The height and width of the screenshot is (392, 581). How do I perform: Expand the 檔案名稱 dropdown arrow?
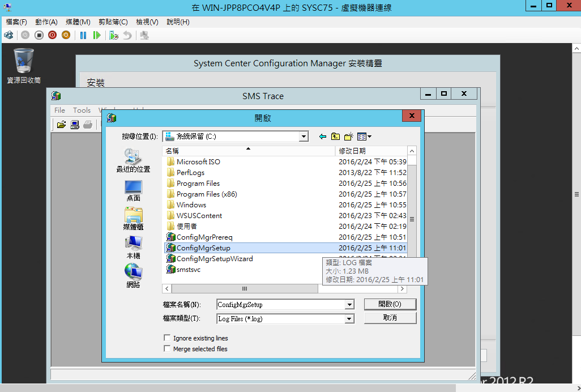349,305
